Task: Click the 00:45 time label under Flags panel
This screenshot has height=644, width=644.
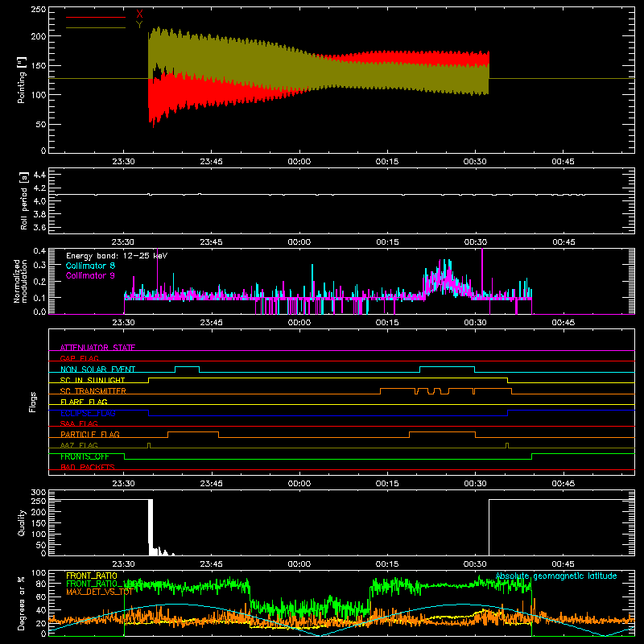Action: 563,484
